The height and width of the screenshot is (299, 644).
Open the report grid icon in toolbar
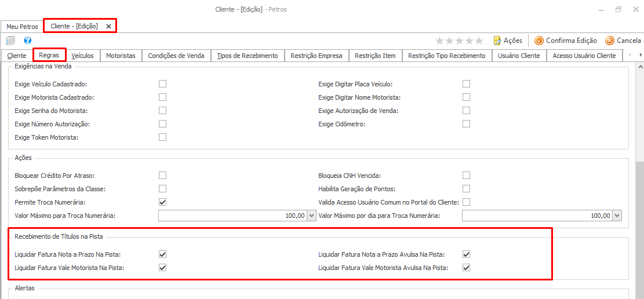tap(10, 40)
